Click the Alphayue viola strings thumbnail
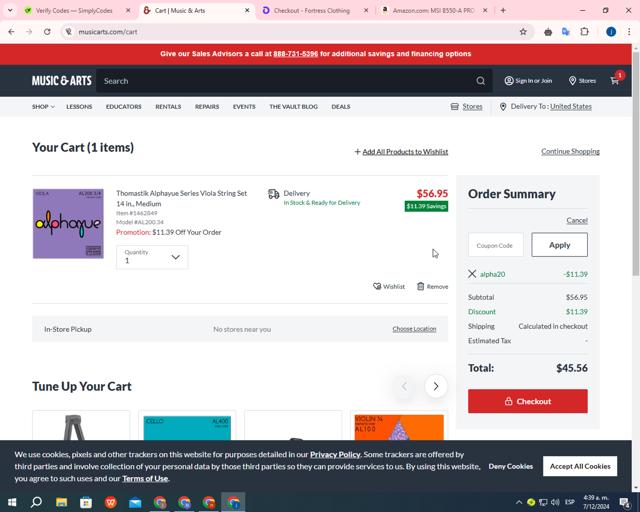Image resolution: width=640 pixels, height=512 pixels. [x=68, y=223]
